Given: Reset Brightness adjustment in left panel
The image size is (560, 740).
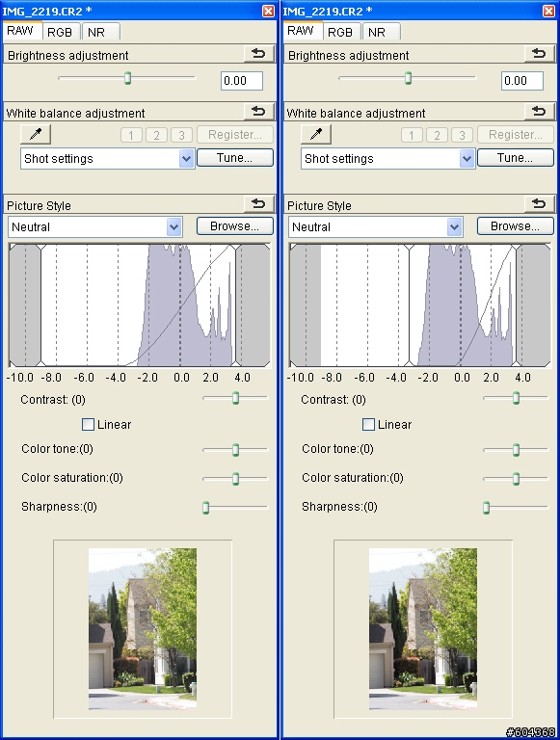Looking at the screenshot, I should [258, 54].
